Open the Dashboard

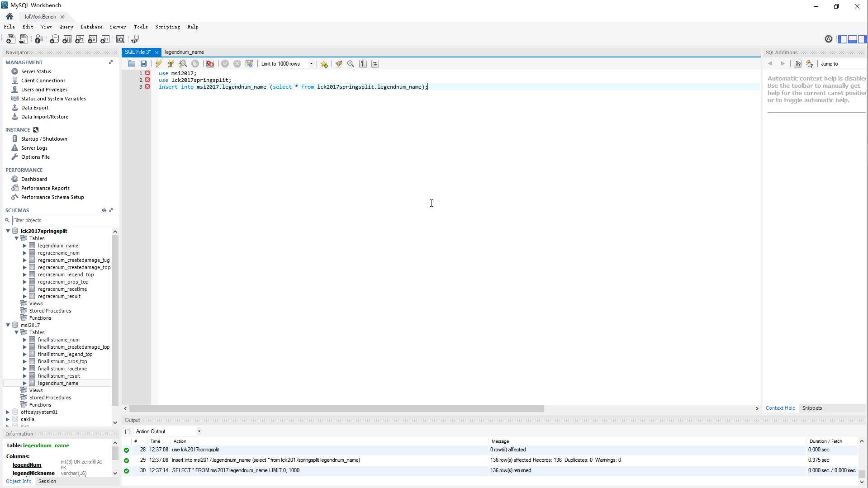coord(34,179)
